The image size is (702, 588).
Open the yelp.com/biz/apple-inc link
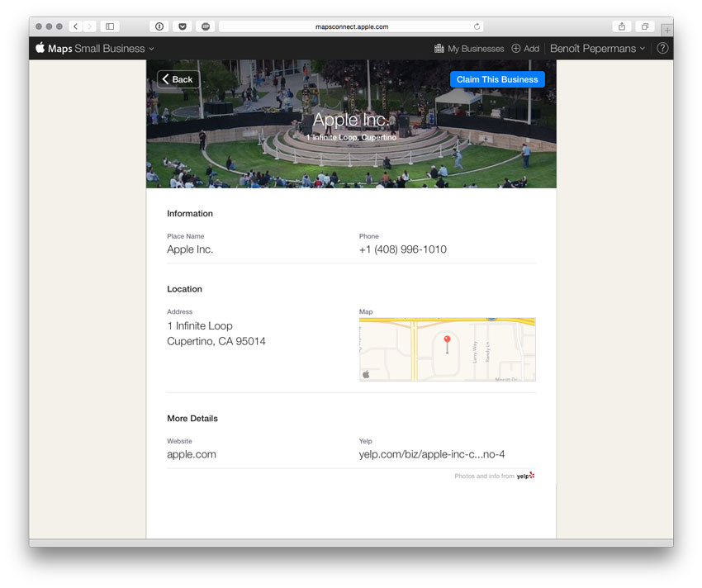click(432, 454)
